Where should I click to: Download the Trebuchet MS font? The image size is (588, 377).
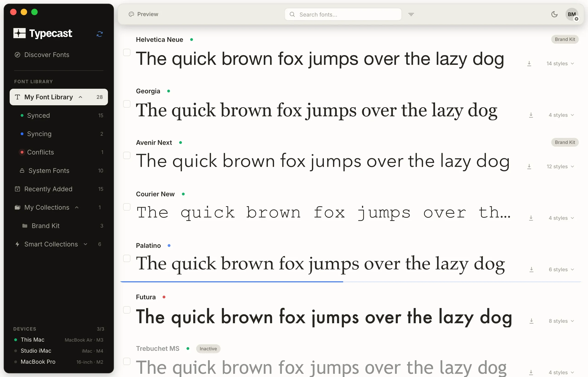click(531, 372)
